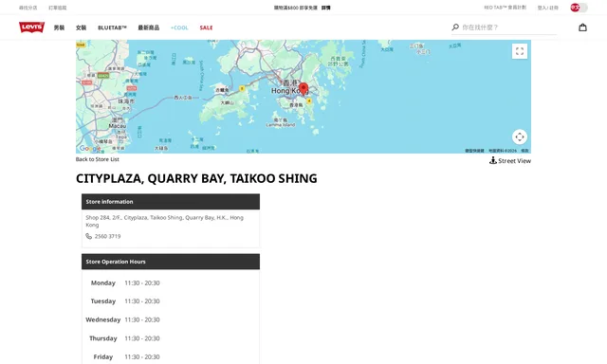Click Tuesday hours 11:30 - 20:30
Image resolution: width=607 pixels, height=364 pixels.
click(x=142, y=300)
